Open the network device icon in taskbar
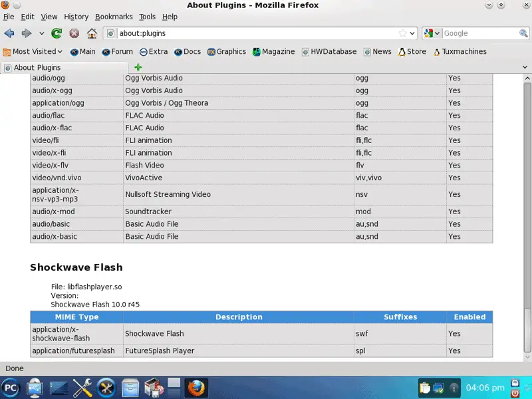 (35, 388)
